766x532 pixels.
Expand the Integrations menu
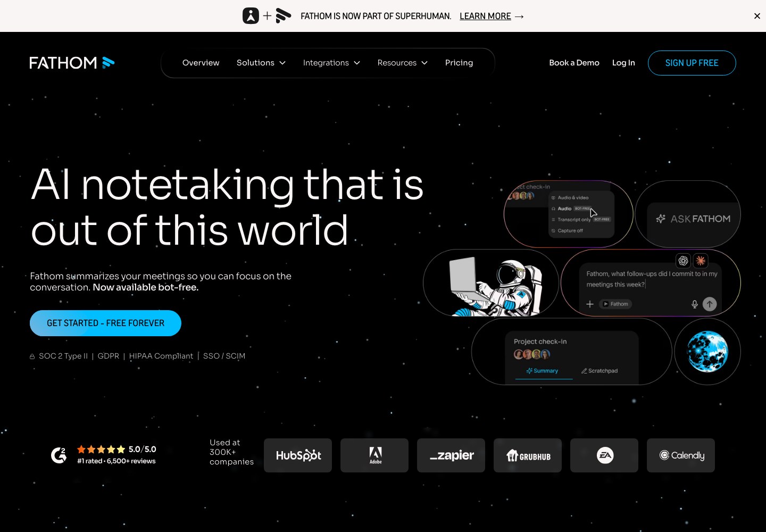tap(331, 63)
